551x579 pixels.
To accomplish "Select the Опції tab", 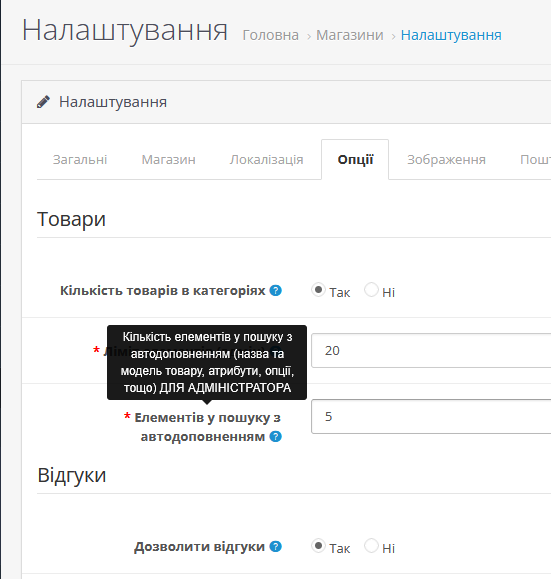I will click(x=355, y=160).
